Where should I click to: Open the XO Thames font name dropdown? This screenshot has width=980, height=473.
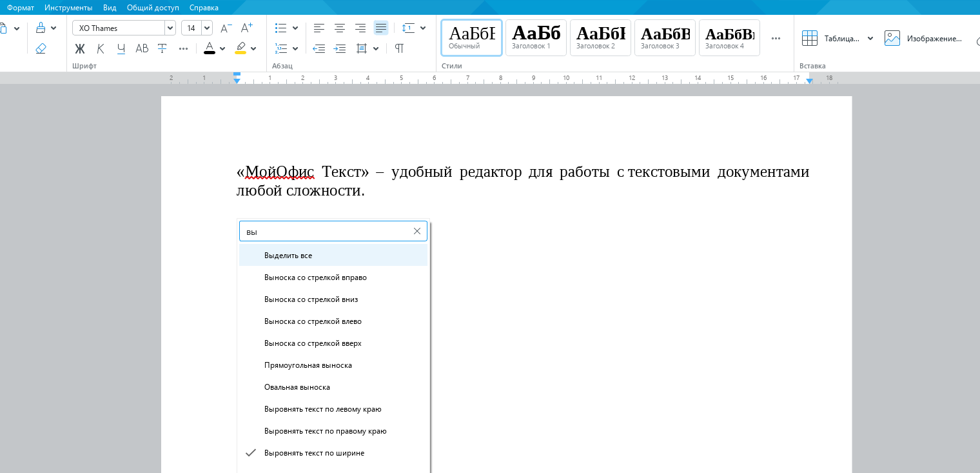pos(170,28)
